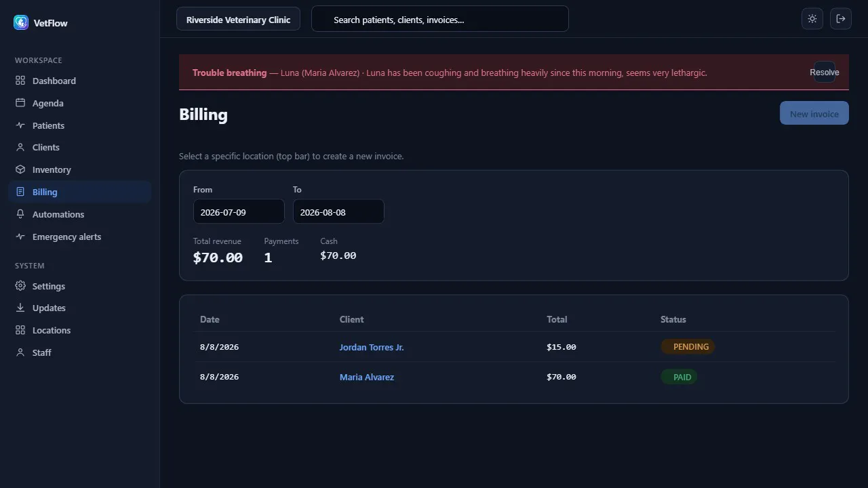868x488 pixels.
Task: Click the Dashboard grid icon
Action: coord(20,81)
